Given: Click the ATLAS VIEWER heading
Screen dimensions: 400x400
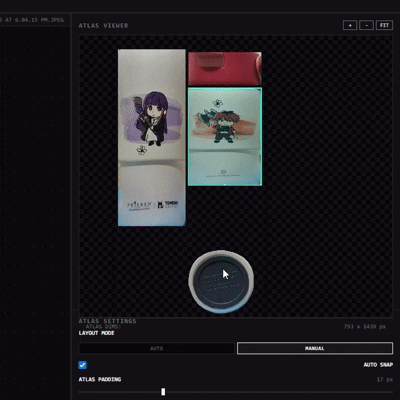Looking at the screenshot, I should (x=103, y=26).
